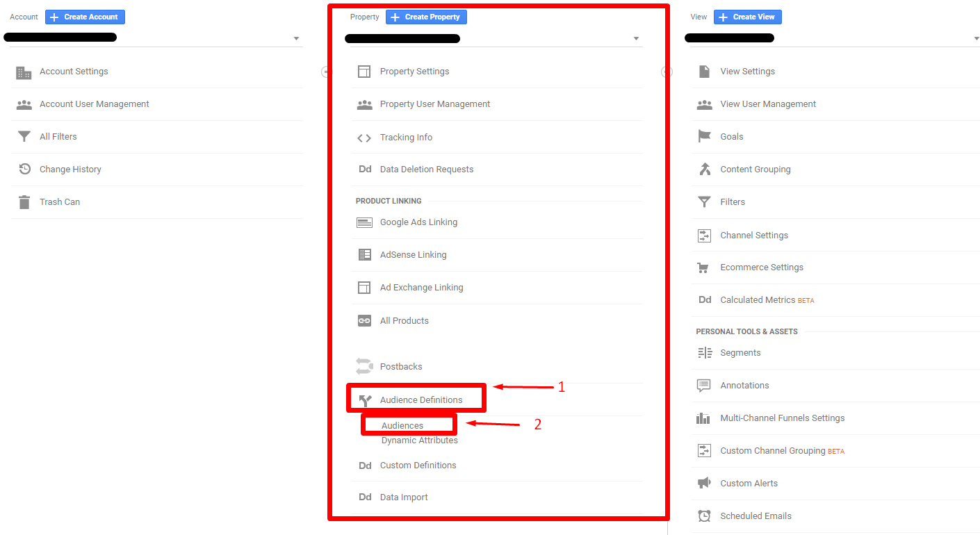Click the Scheduled Emails clock icon
This screenshot has height=535, width=980.
click(x=704, y=516)
